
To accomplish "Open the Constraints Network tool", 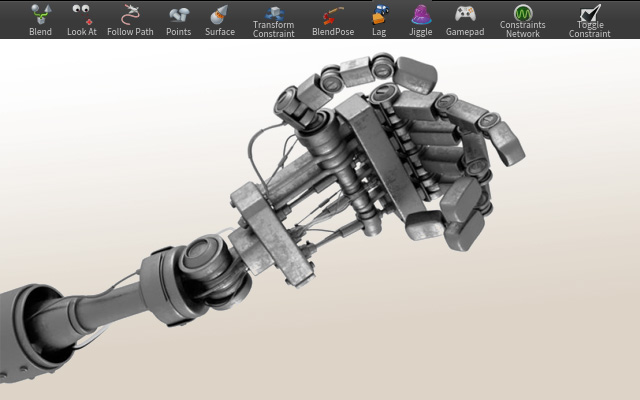I will click(x=523, y=21).
